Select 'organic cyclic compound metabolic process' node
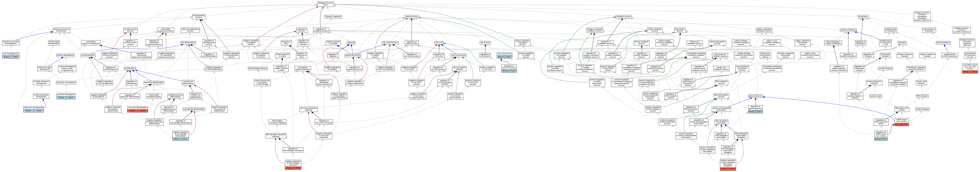 pos(772,43)
